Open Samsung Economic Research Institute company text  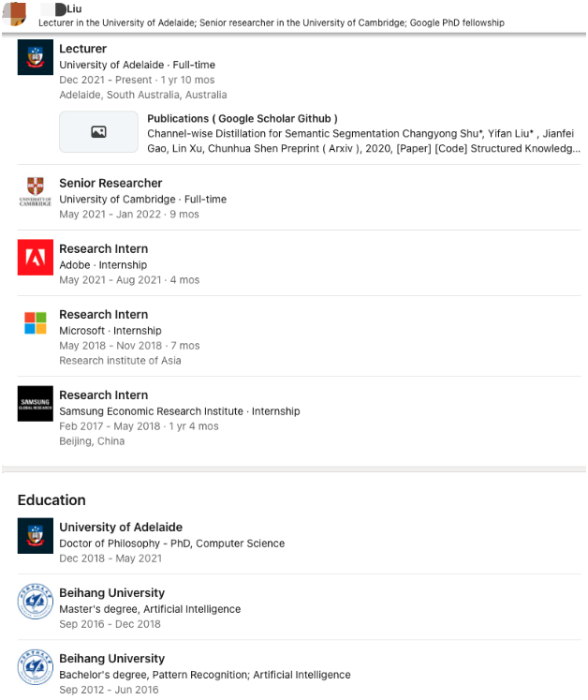[152, 411]
